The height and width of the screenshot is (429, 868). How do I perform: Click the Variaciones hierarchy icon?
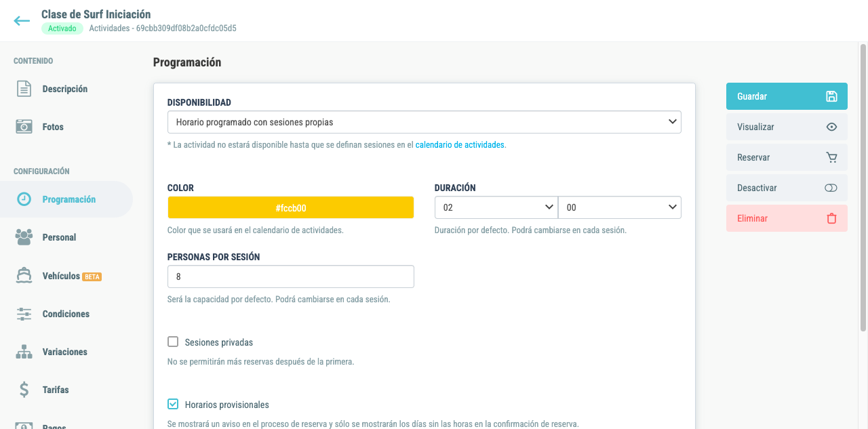(24, 352)
